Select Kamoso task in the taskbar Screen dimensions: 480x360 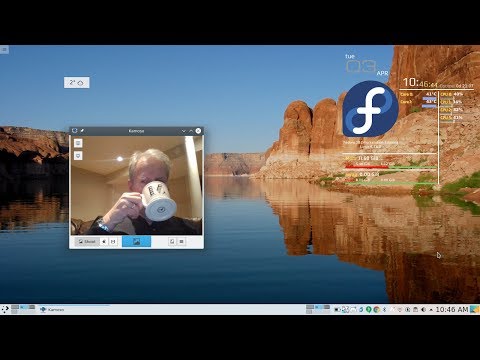point(75,309)
